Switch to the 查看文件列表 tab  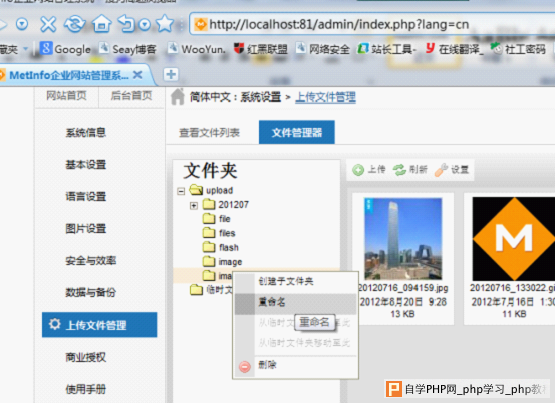210,133
